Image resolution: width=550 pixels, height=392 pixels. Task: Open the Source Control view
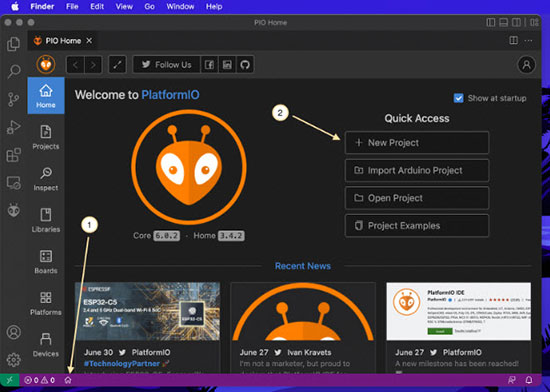14,99
